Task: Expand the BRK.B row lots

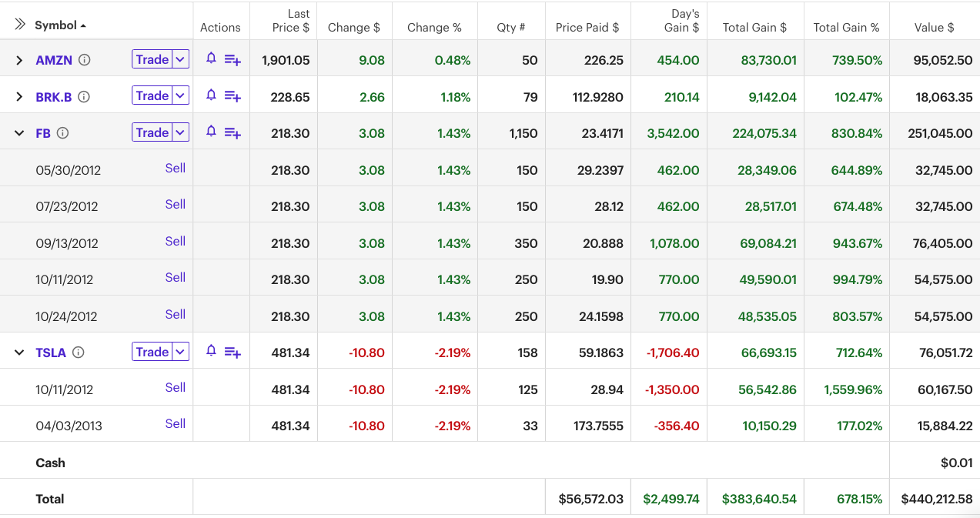Action: [19, 97]
